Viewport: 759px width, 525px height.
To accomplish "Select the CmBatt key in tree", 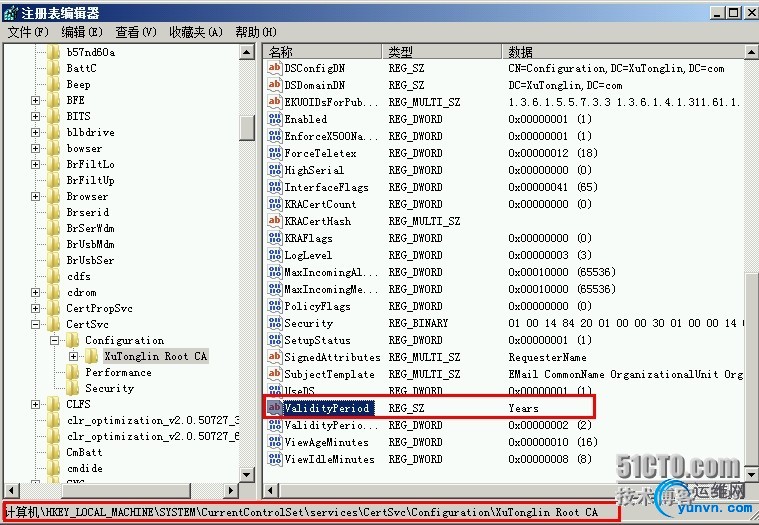I will coord(84,452).
